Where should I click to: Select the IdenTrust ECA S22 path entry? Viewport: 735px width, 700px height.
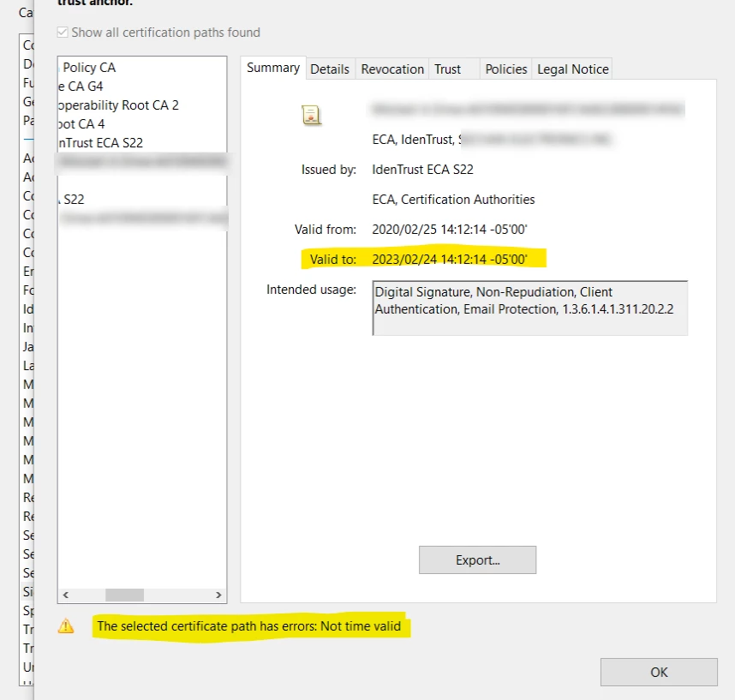101,142
